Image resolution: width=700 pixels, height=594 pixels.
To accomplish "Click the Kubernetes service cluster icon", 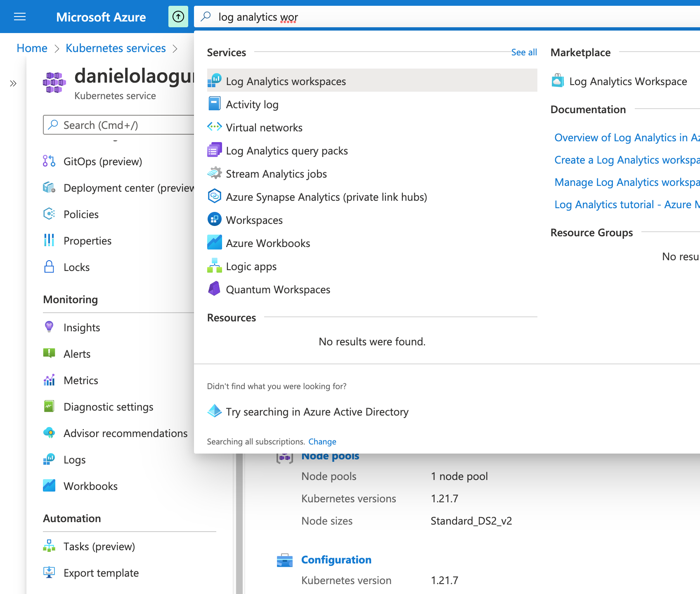I will pyautogui.click(x=54, y=83).
